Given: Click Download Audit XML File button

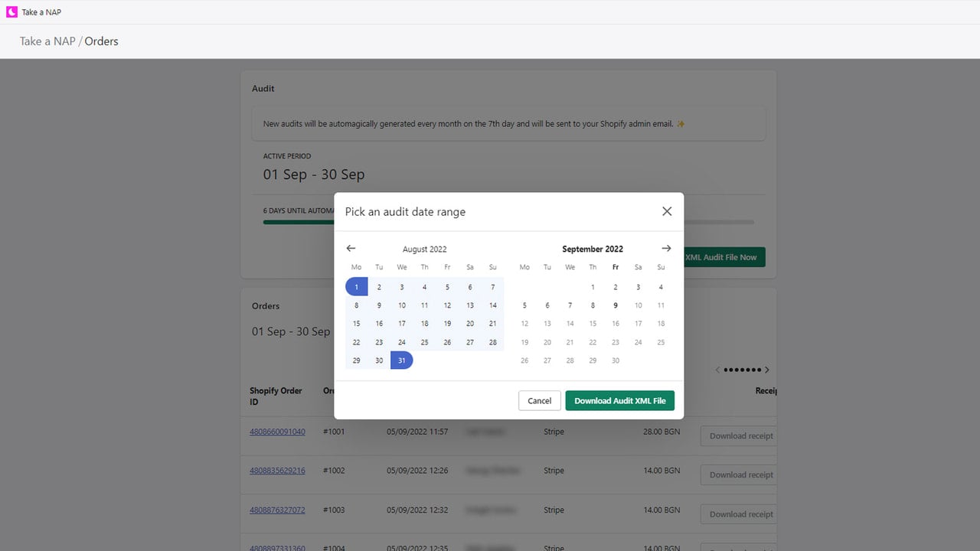Looking at the screenshot, I should coord(620,401).
